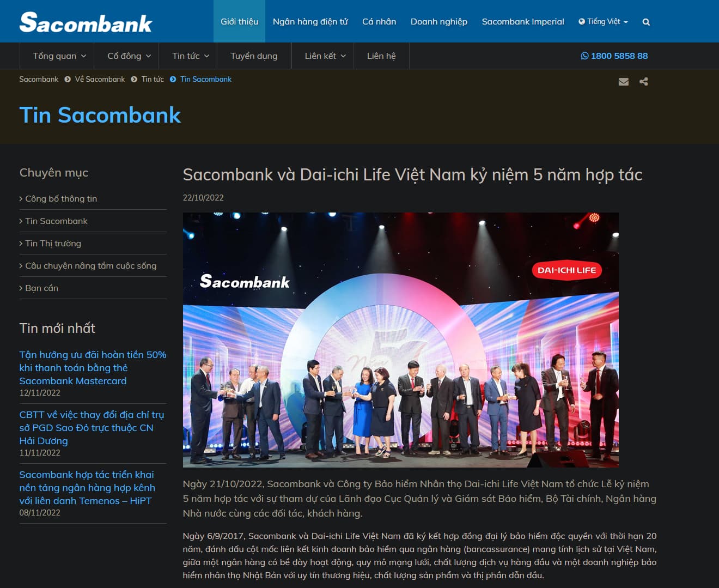
Task: Click the 5-year anniversary event photo
Action: 400,340
